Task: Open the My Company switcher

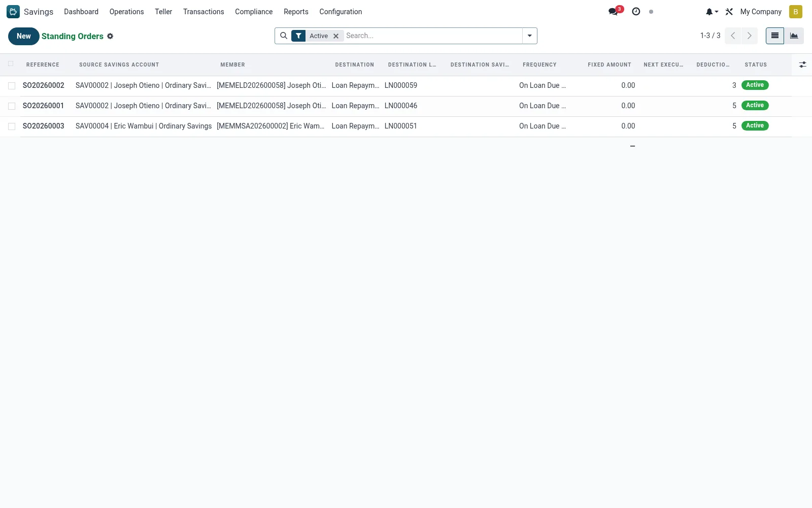Action: click(761, 12)
